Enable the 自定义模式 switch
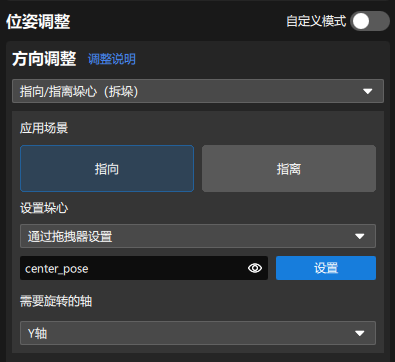This screenshot has width=395, height=362. (370, 21)
